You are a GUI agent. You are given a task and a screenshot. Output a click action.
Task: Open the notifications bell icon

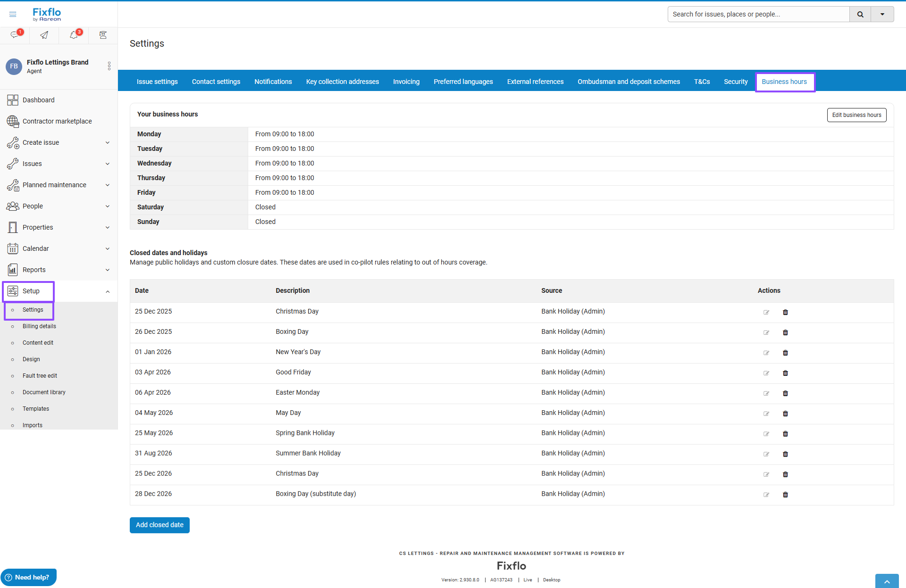(x=74, y=35)
